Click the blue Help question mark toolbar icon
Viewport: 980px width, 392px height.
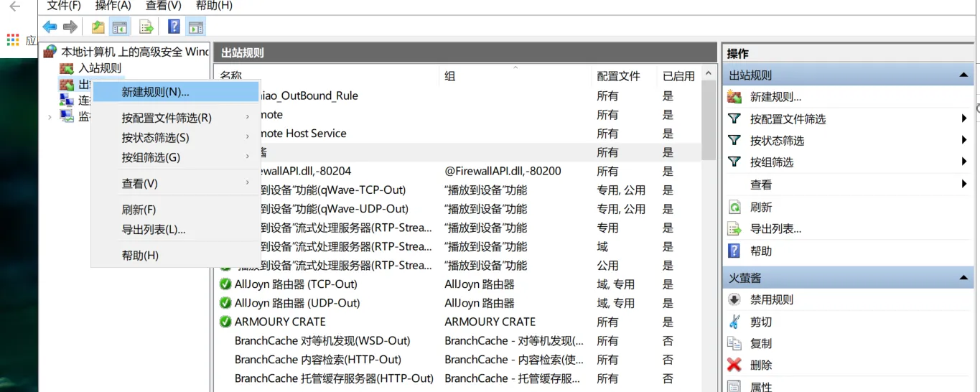[x=174, y=27]
